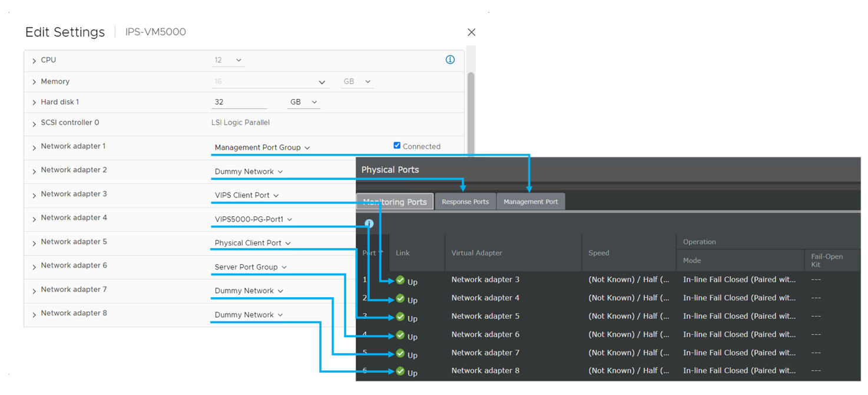Open Network adapter 7 Dummy Network dropdown
This screenshot has height=395, width=868.
[249, 291]
